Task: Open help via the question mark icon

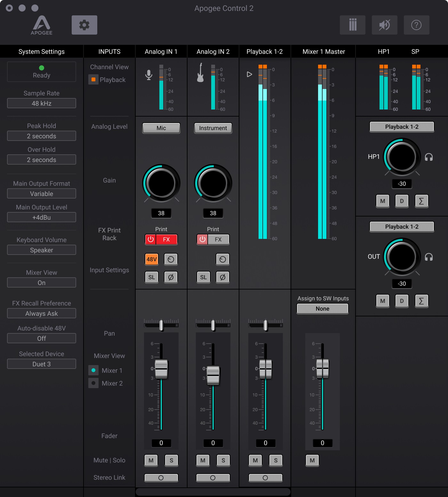Action: coord(416,25)
